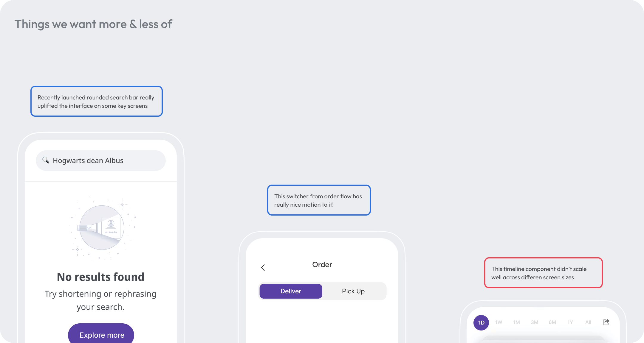This screenshot has width=644, height=343.
Task: Select the 1D timeline range
Action: pos(481,322)
